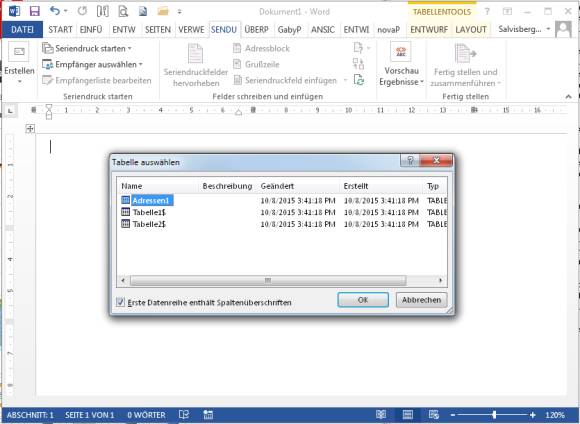Screen dimensions: 580x424
Task: Confirm with the OK button
Action: click(363, 300)
